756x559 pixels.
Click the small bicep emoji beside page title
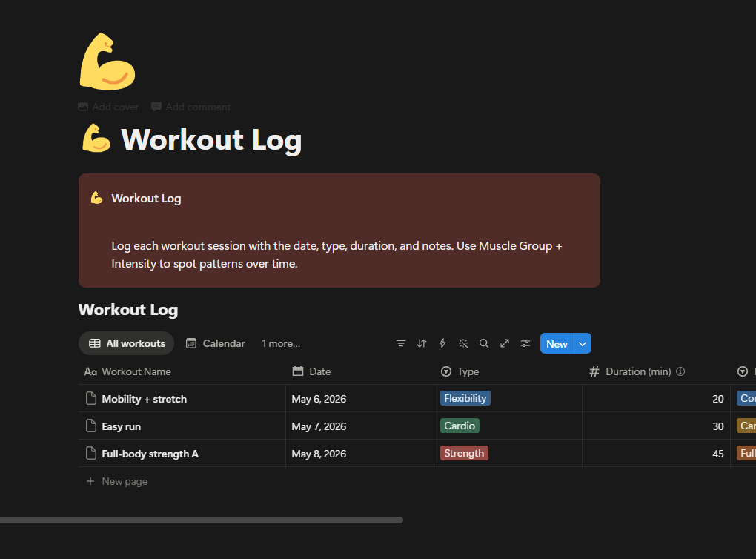(96, 139)
